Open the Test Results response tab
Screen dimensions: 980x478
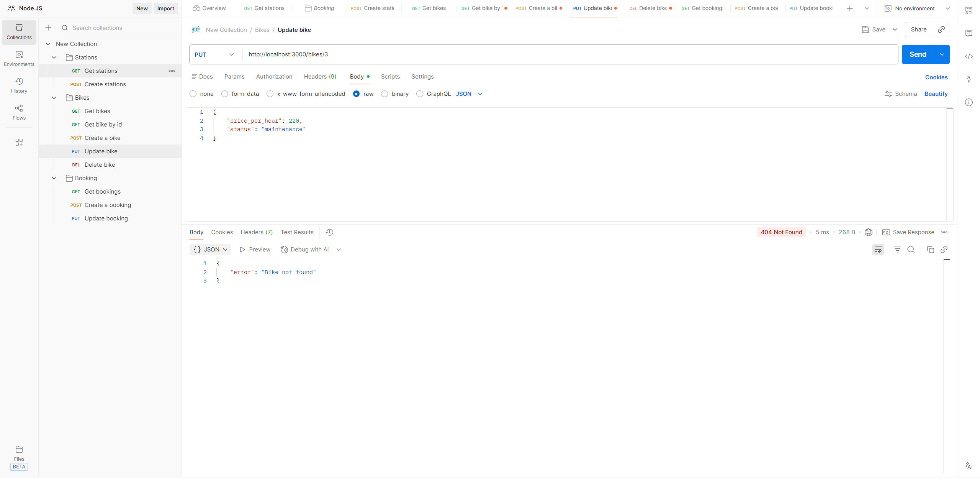[x=297, y=232]
